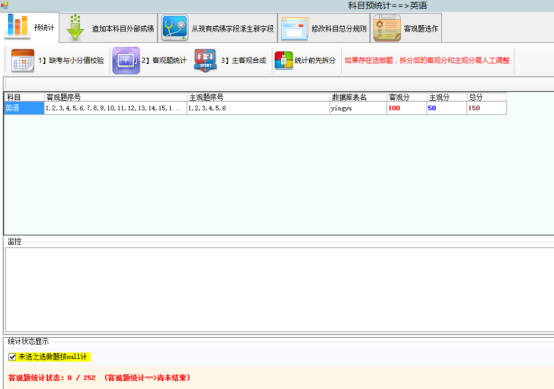Click the 主观题序号 cell showing 1,2,3,4,5,6
This screenshot has height=389, width=554.
click(x=258, y=108)
